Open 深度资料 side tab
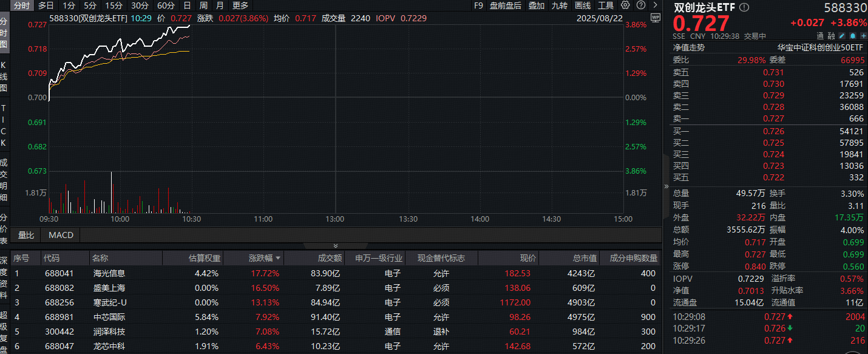The width and height of the screenshot is (868, 354). tap(4, 277)
